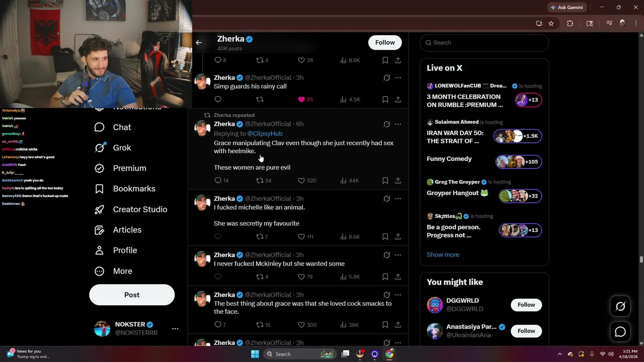Share the 'These women are pure evil' post

pyautogui.click(x=398, y=180)
